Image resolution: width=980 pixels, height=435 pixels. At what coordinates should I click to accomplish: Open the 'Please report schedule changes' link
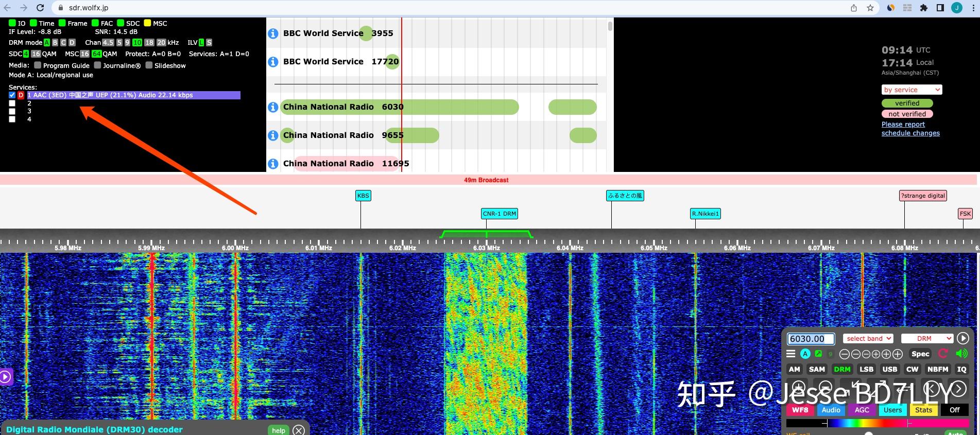[x=910, y=129]
